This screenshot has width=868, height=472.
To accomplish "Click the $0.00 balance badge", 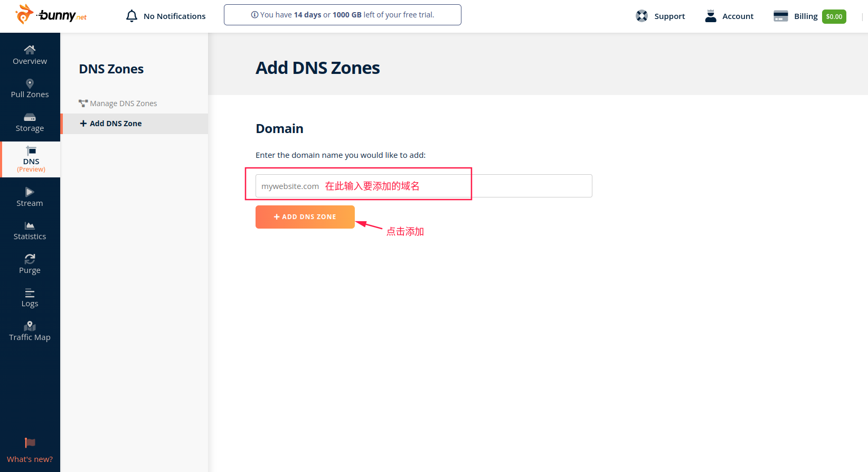I will pyautogui.click(x=834, y=17).
